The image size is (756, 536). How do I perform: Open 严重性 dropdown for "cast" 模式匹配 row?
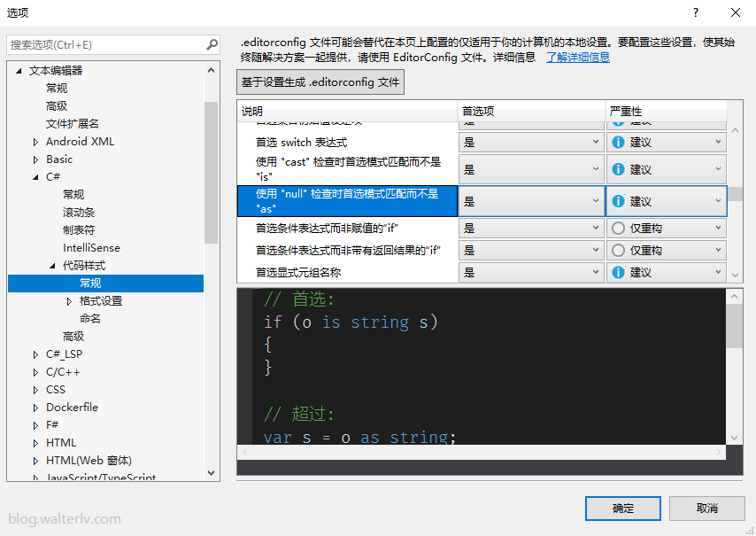click(x=667, y=169)
